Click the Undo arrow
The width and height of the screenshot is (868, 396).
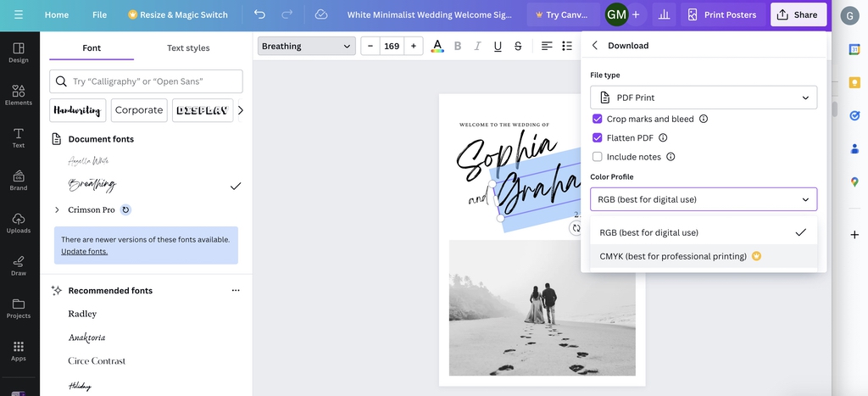coord(259,15)
